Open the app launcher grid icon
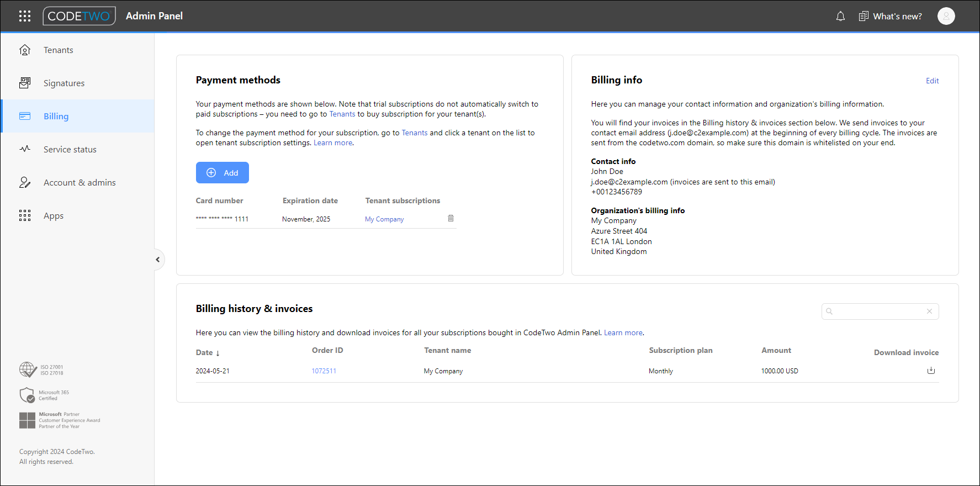Image resolution: width=980 pixels, height=486 pixels. [x=25, y=16]
